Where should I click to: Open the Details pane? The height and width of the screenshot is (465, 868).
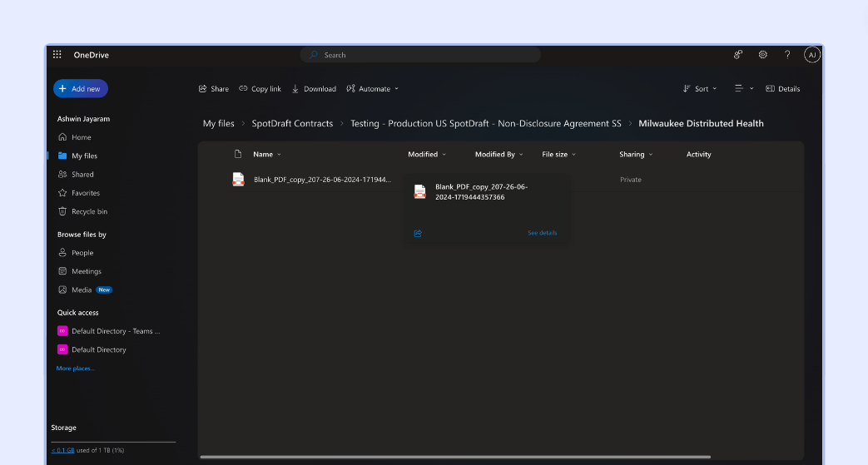[x=782, y=89]
